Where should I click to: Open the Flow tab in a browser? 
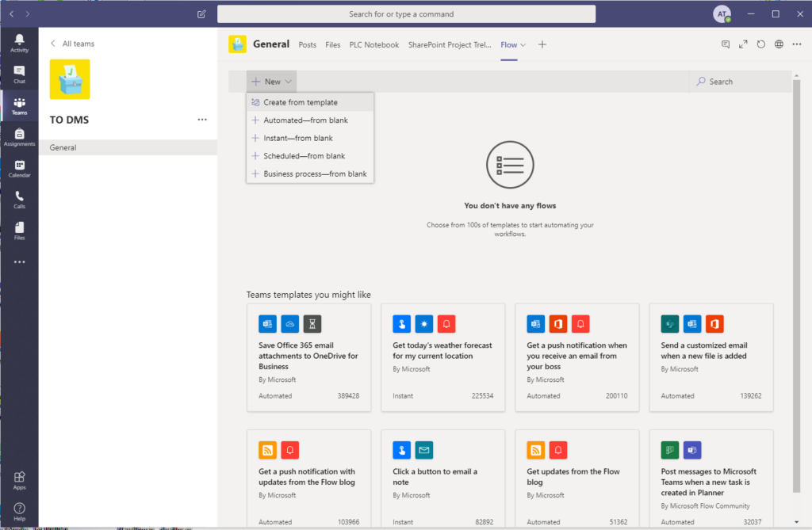[x=778, y=44]
